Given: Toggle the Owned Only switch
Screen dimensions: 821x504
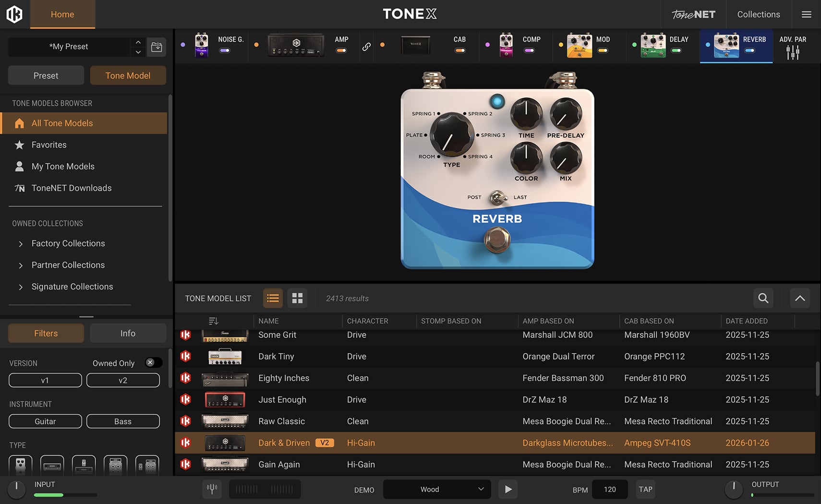Looking at the screenshot, I should coord(153,363).
